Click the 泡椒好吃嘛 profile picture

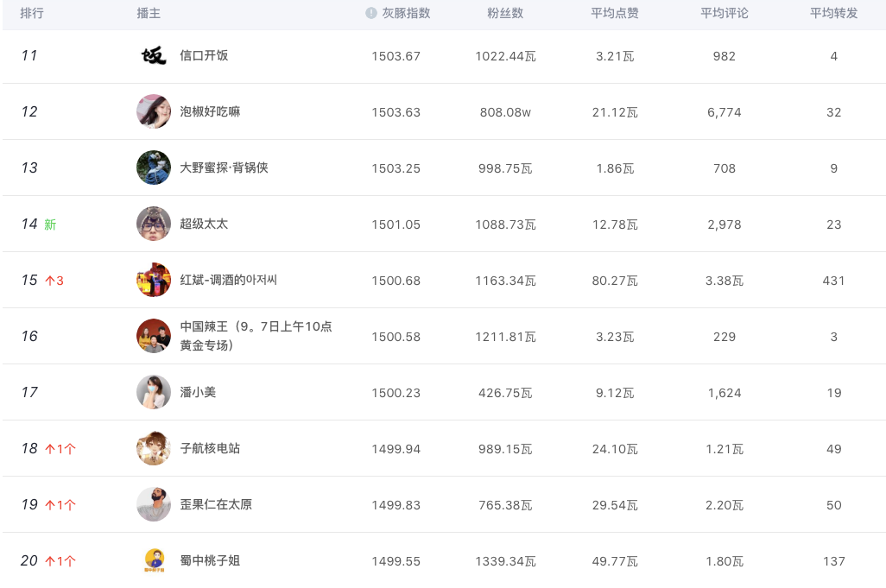154,111
